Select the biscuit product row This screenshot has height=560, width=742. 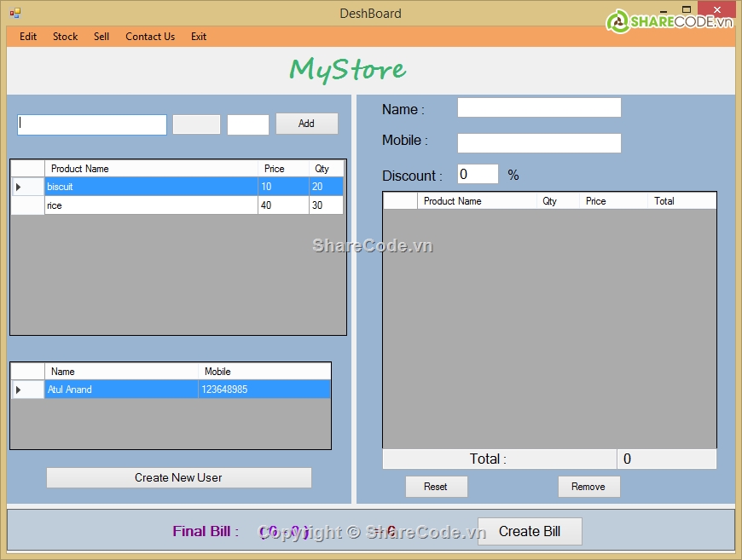(150, 187)
